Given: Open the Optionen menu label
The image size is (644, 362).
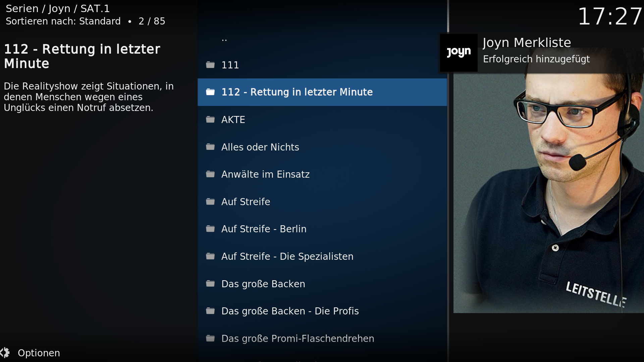Looking at the screenshot, I should 39,353.
